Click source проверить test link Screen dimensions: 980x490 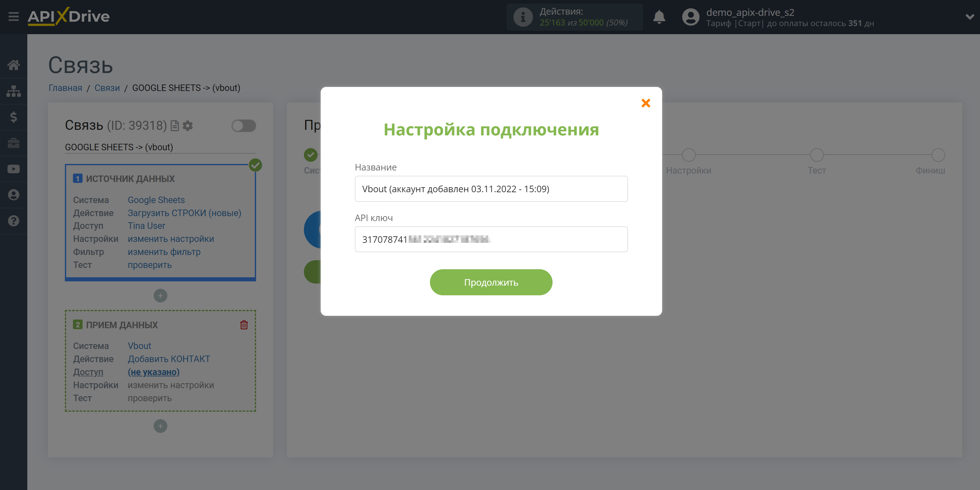point(150,265)
